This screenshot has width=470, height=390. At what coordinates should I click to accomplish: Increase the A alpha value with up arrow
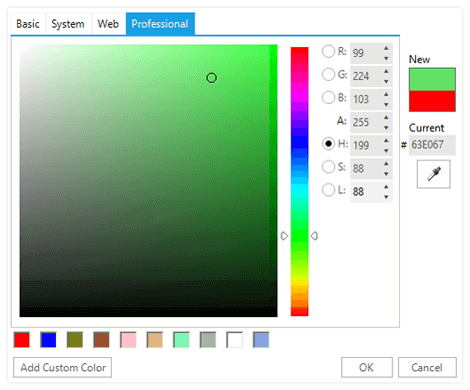(x=386, y=118)
